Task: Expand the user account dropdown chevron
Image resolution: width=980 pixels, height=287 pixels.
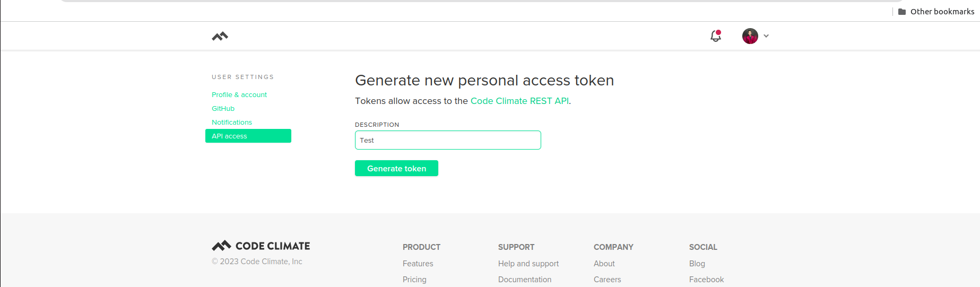Action: [766, 36]
